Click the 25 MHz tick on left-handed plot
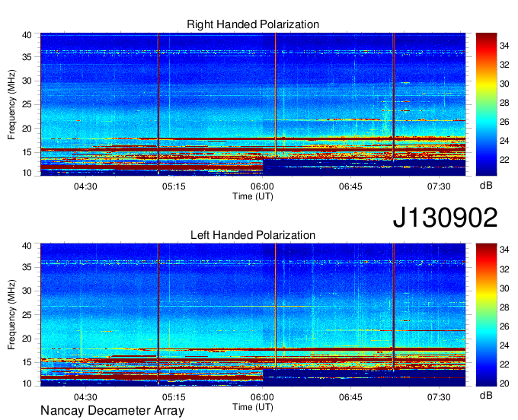 (27, 315)
